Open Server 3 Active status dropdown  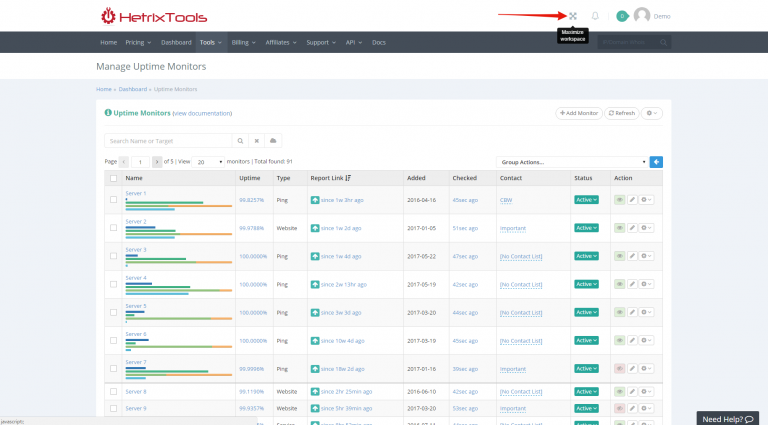(586, 256)
